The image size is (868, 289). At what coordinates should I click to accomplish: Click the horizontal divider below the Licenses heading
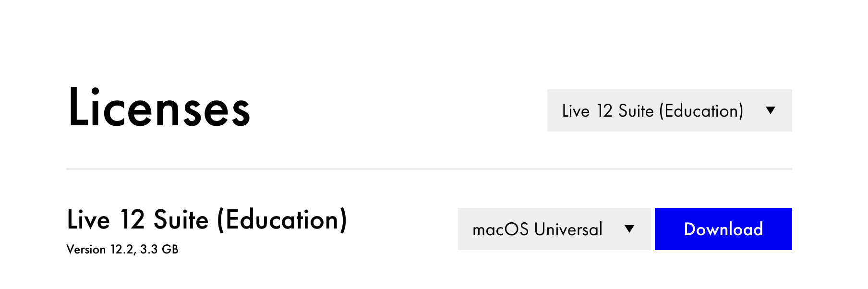pyautogui.click(x=429, y=169)
